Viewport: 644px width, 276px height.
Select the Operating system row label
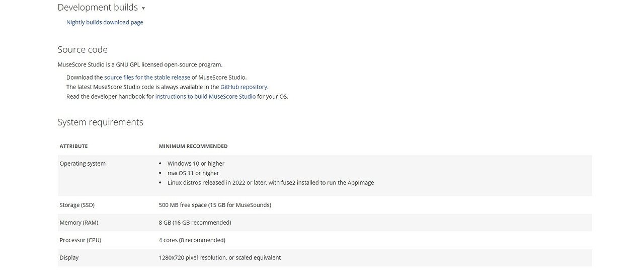pos(83,164)
